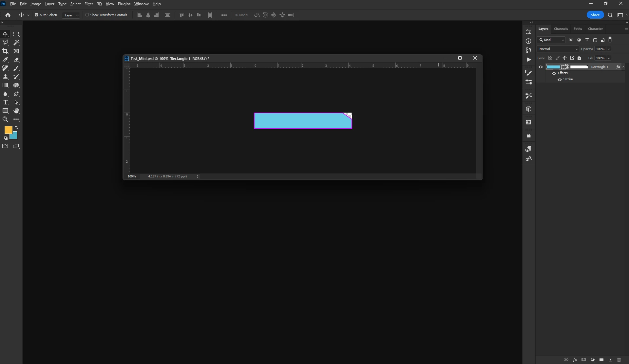Screen dimensions: 629x364
Task: Select the Zoom tool
Action: (x=5, y=119)
